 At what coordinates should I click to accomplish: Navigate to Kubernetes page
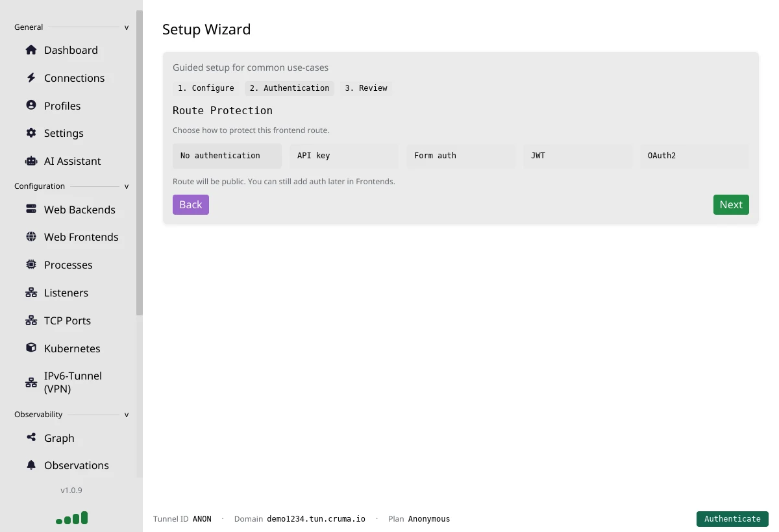click(72, 348)
